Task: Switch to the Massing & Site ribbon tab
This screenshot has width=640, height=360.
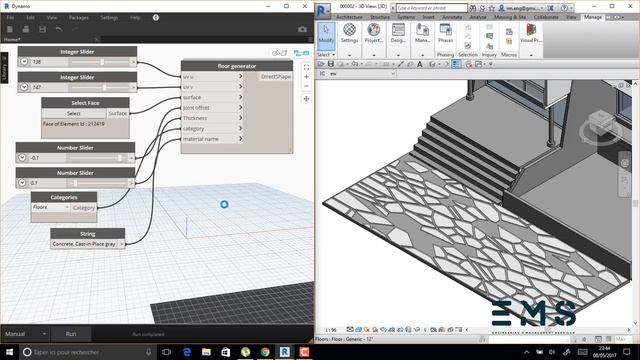Action: point(510,17)
